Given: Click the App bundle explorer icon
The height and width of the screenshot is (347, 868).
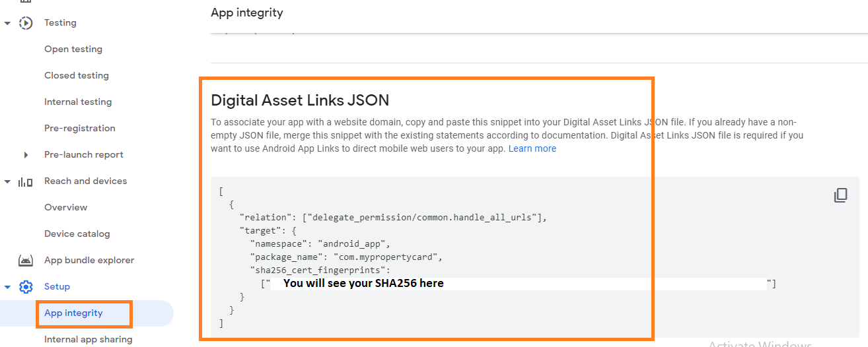Looking at the screenshot, I should pyautogui.click(x=26, y=261).
